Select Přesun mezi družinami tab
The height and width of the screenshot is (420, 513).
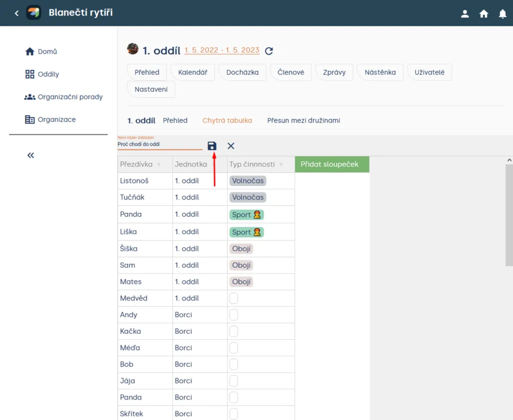click(304, 120)
